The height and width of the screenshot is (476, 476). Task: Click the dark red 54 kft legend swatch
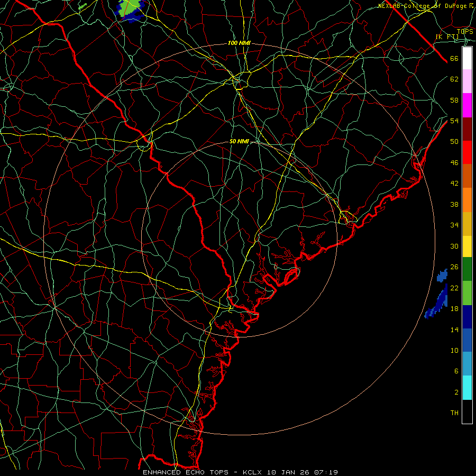click(x=467, y=129)
